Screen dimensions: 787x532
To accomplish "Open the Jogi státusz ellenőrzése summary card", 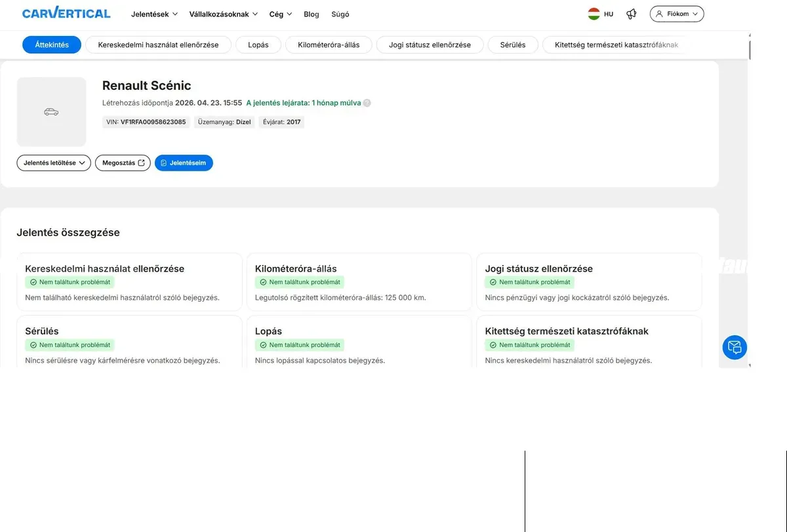I will coord(589,282).
